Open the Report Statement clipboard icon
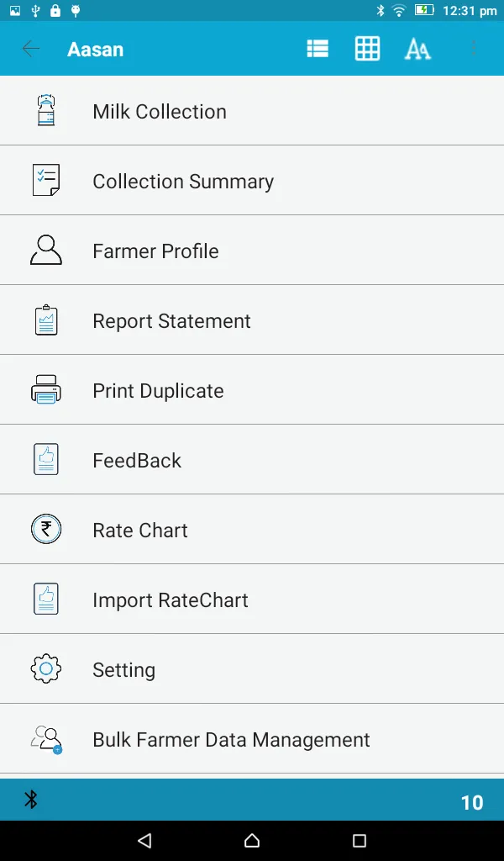Image resolution: width=504 pixels, height=861 pixels. coord(45,320)
